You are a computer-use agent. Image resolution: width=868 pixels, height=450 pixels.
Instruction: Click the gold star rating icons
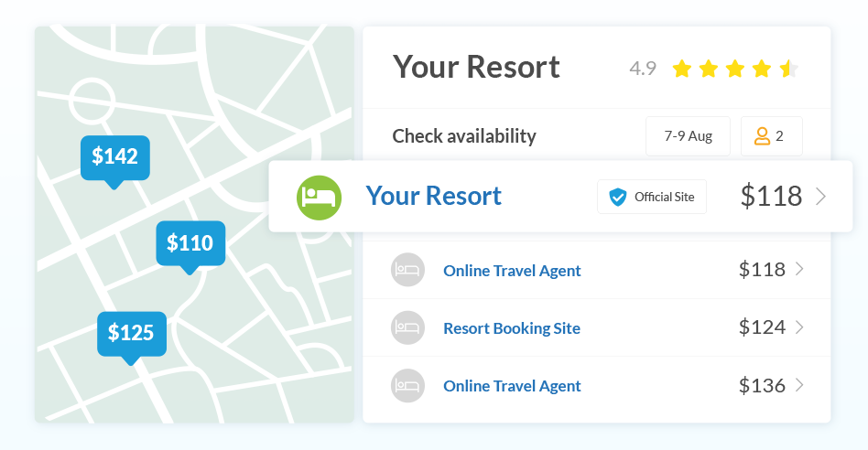click(x=735, y=70)
